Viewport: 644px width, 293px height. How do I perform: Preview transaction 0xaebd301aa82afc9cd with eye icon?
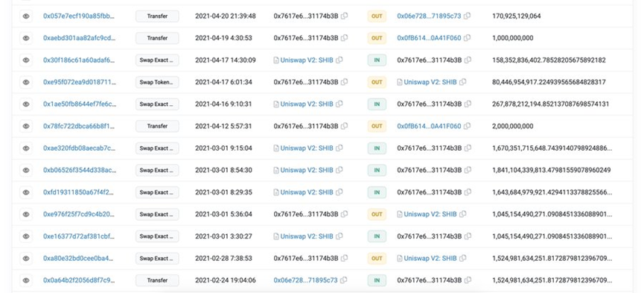26,38
